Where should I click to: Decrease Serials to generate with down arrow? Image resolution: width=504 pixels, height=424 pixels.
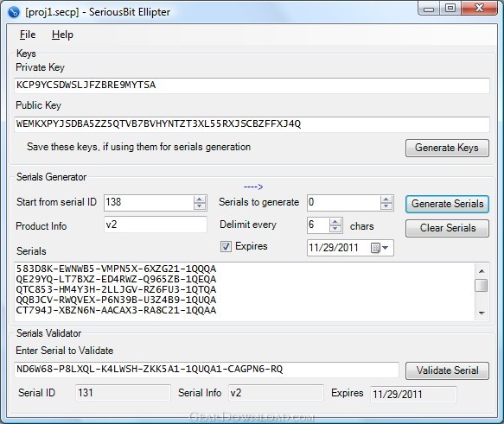coord(386,206)
